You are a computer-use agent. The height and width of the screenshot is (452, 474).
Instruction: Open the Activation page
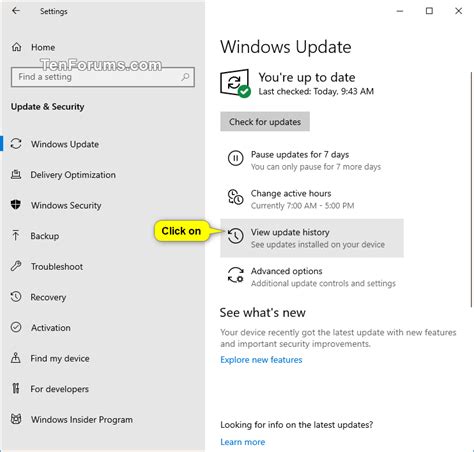(x=51, y=328)
